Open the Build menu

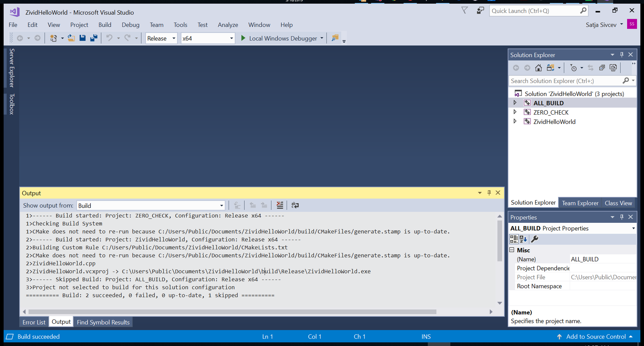click(105, 25)
